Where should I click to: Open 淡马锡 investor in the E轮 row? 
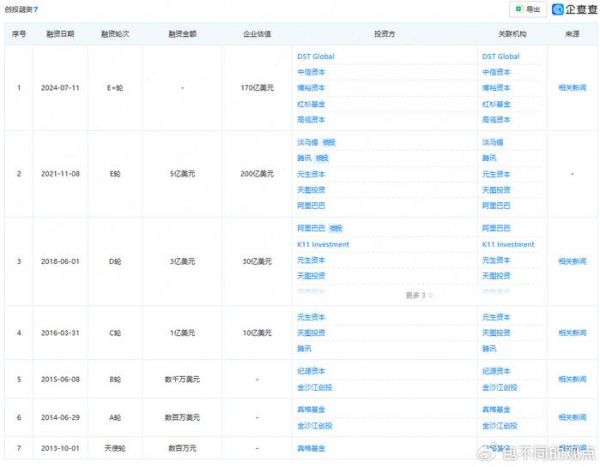(x=308, y=142)
